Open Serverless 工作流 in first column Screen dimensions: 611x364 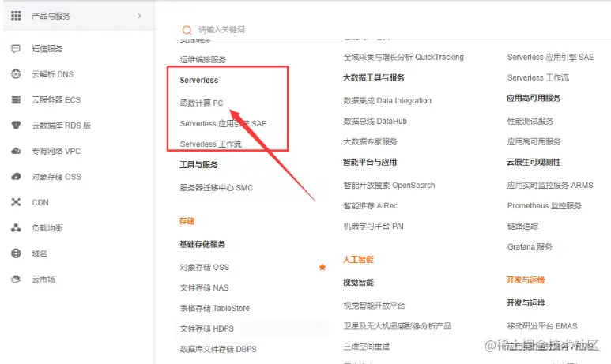point(211,144)
